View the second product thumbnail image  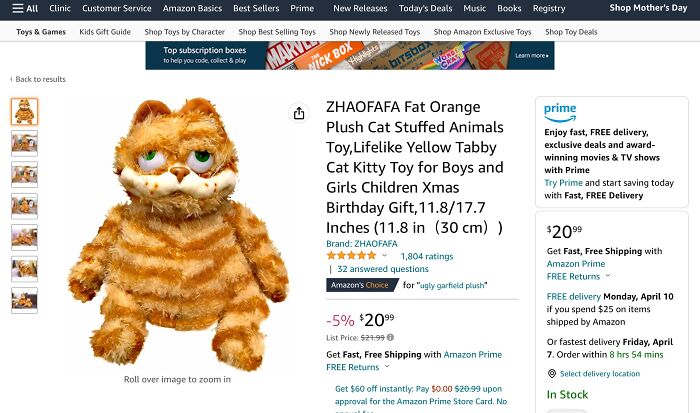24,143
